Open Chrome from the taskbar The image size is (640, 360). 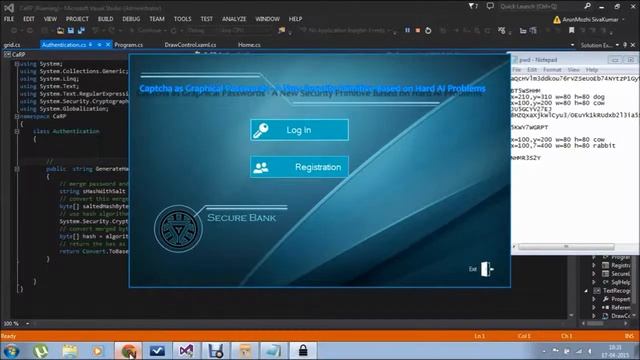[128, 351]
